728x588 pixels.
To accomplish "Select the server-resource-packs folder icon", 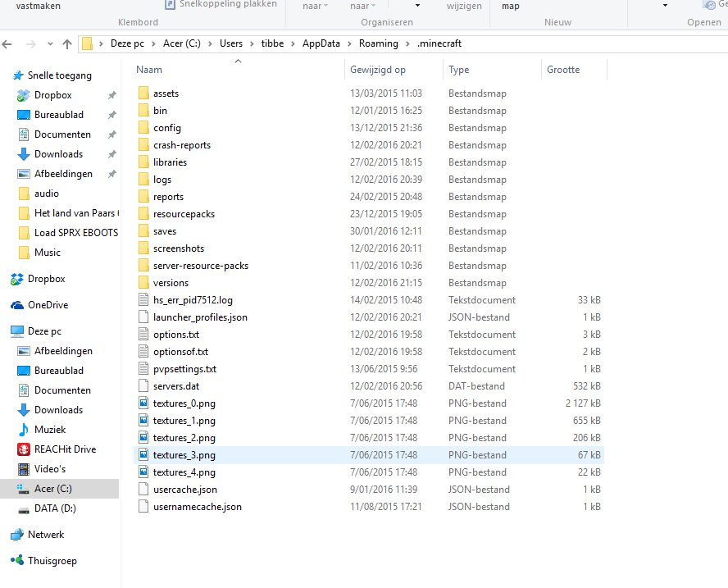I will point(143,265).
